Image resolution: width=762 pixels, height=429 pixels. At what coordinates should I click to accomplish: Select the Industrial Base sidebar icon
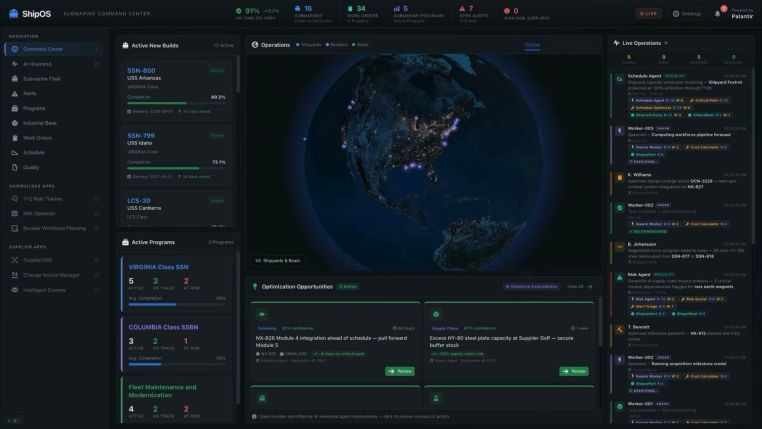tap(12, 122)
